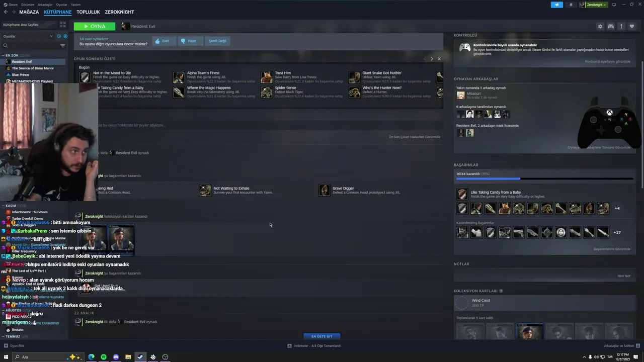Viewport: 644px width, 362px height.
Task: Toggle sort by recent clock icon
Action: (x=59, y=36)
